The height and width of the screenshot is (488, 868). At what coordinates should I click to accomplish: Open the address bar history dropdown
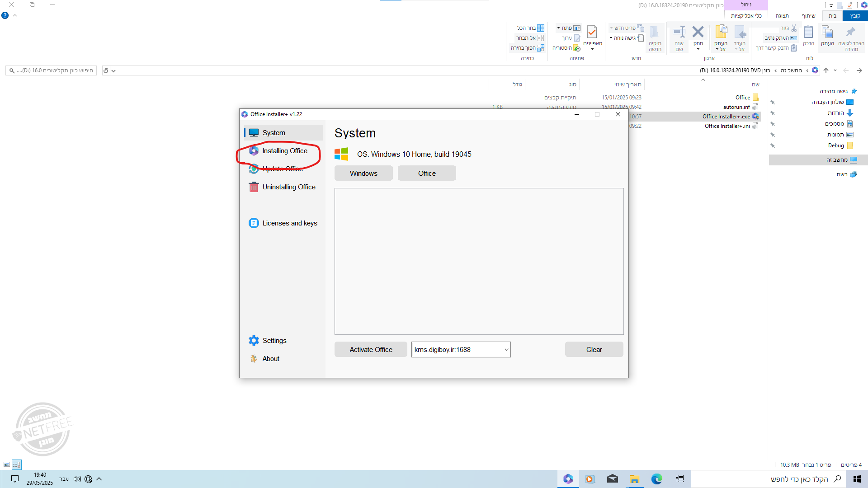[x=113, y=70]
